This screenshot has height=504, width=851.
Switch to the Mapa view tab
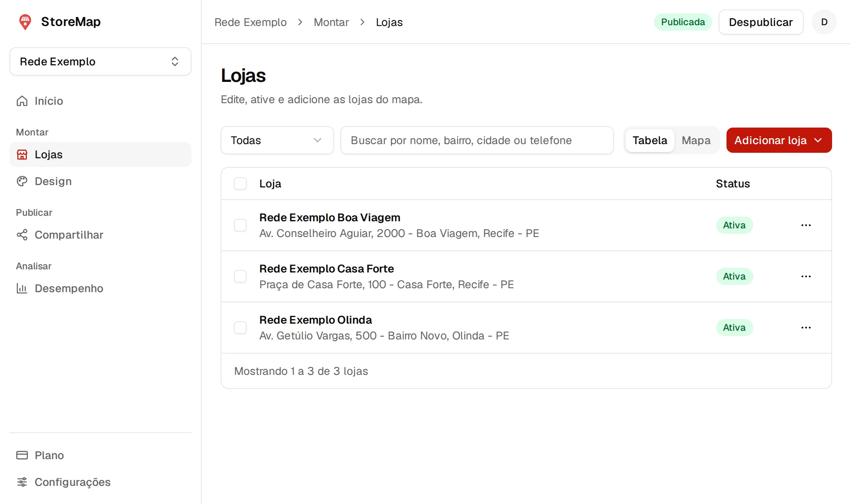point(696,140)
